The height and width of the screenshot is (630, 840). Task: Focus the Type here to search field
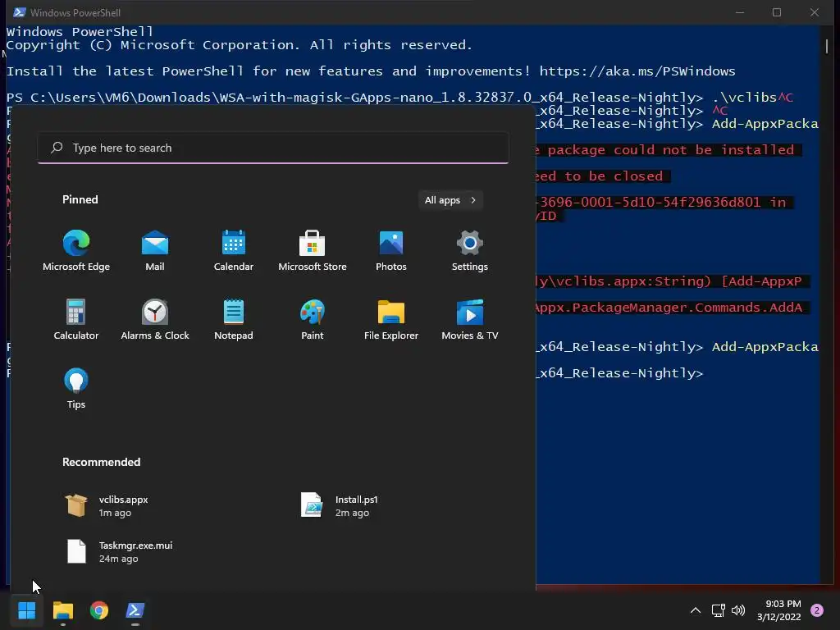273,148
